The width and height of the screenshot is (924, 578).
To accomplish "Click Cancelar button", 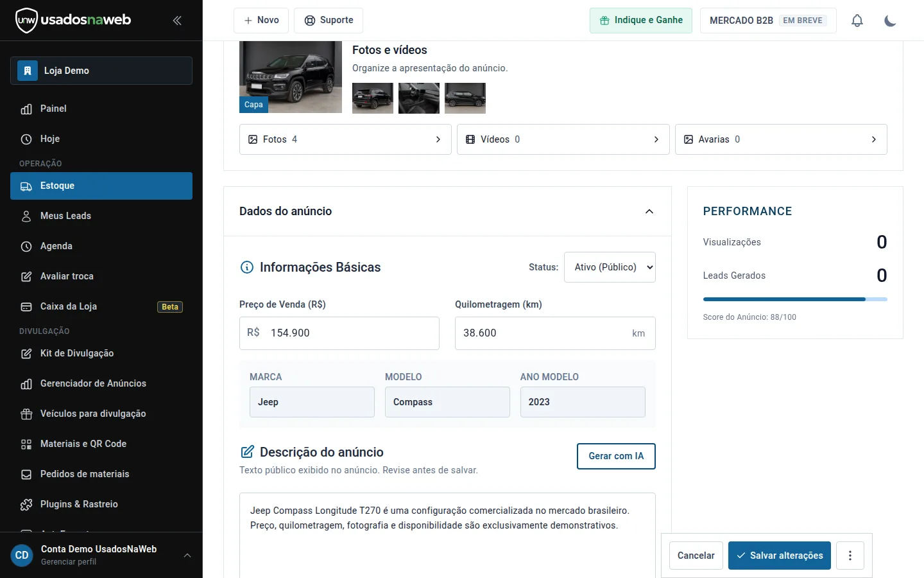I will [696, 556].
